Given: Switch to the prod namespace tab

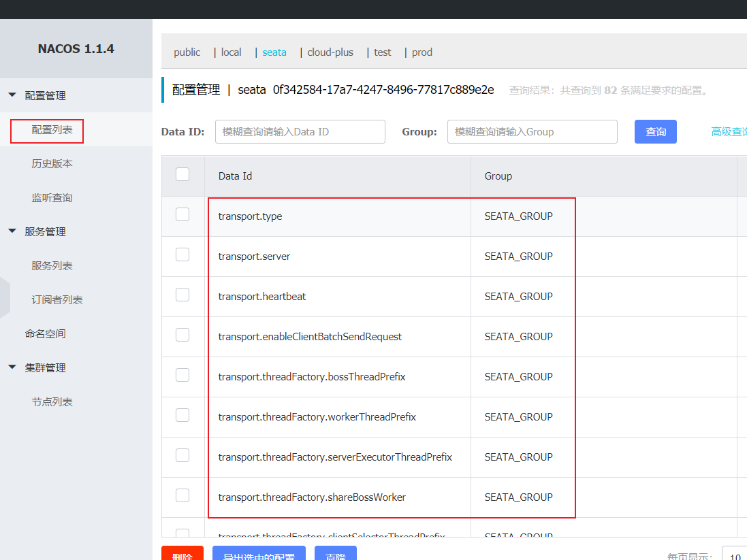Looking at the screenshot, I should click(422, 52).
